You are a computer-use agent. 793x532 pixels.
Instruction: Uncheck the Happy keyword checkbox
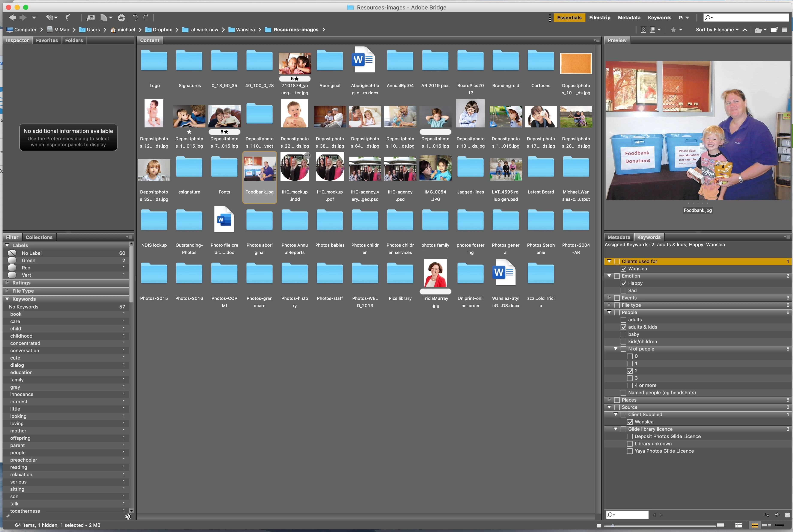[623, 283]
